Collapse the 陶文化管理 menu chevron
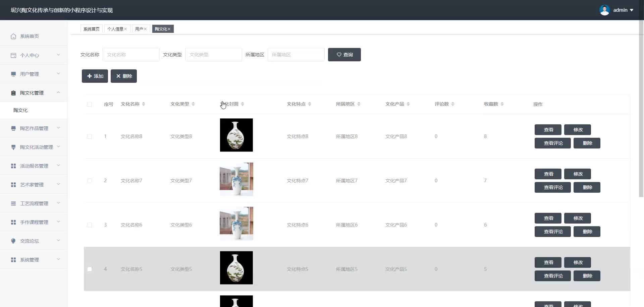The width and height of the screenshot is (644, 307). pyautogui.click(x=58, y=92)
